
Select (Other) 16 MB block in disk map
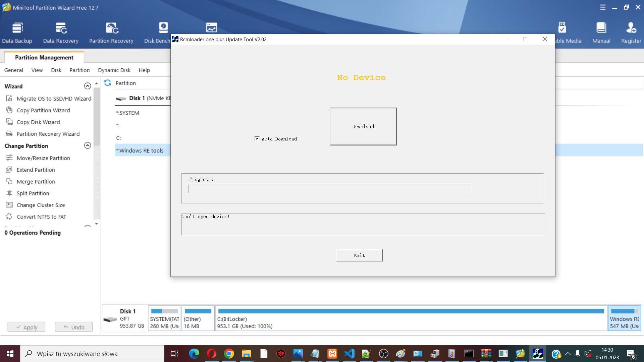point(198,318)
